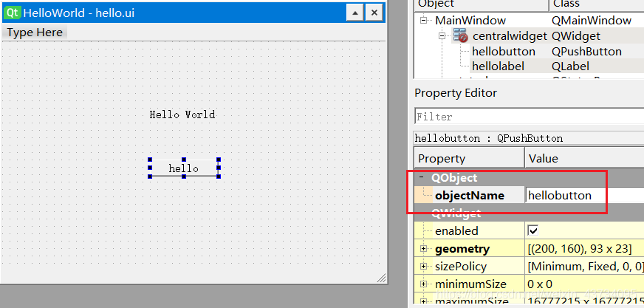This screenshot has width=644, height=308.
Task: Click the QPushButton class cell
Action: (586, 52)
